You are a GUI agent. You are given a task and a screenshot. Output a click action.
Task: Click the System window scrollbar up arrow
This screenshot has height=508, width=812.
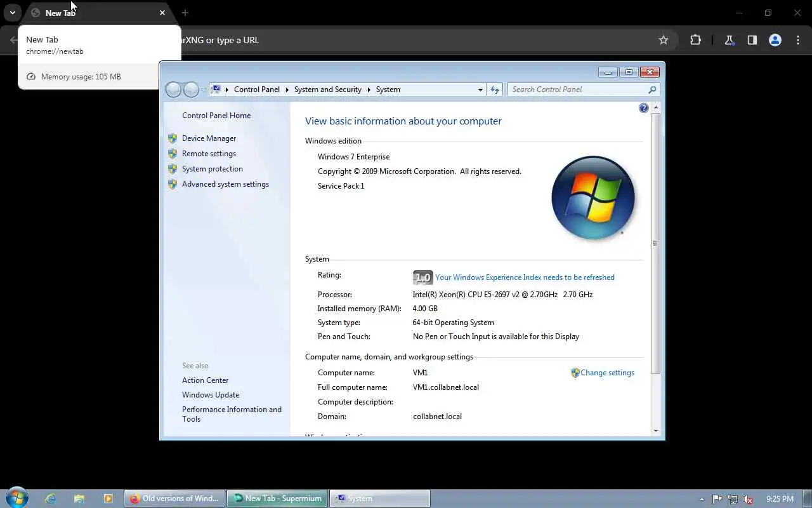(x=656, y=107)
